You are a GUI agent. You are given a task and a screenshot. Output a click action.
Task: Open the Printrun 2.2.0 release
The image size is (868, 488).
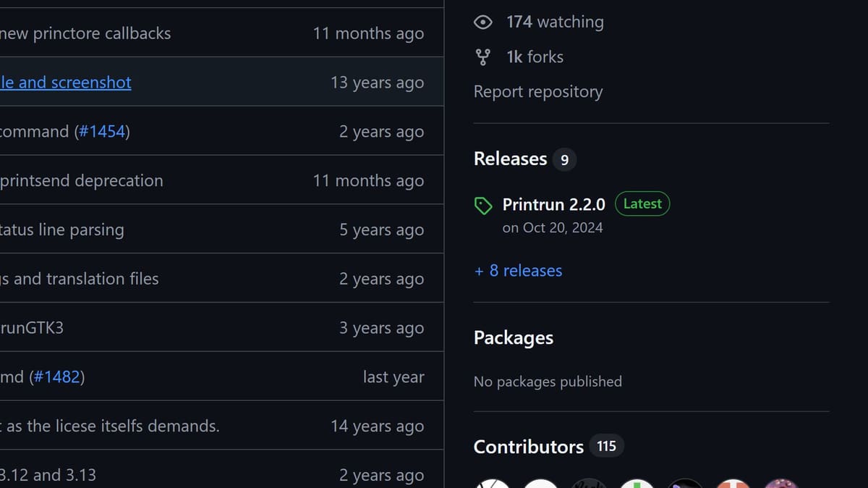pyautogui.click(x=554, y=205)
